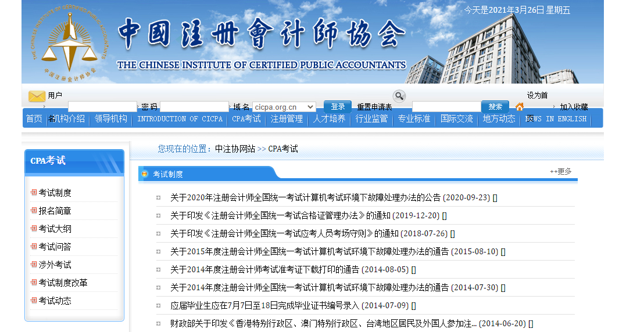Open the 域名 cicpa.org.cn dropdown
The height and width of the screenshot is (332, 644).
pos(284,107)
